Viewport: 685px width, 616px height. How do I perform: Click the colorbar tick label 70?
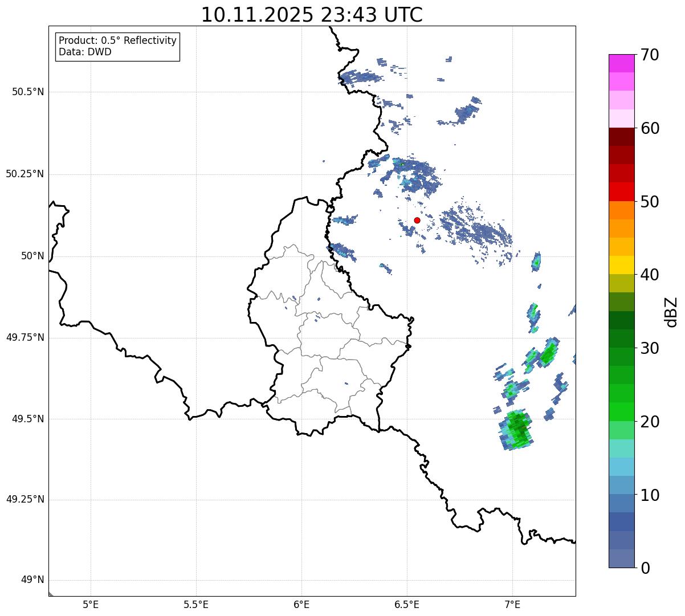coord(650,55)
